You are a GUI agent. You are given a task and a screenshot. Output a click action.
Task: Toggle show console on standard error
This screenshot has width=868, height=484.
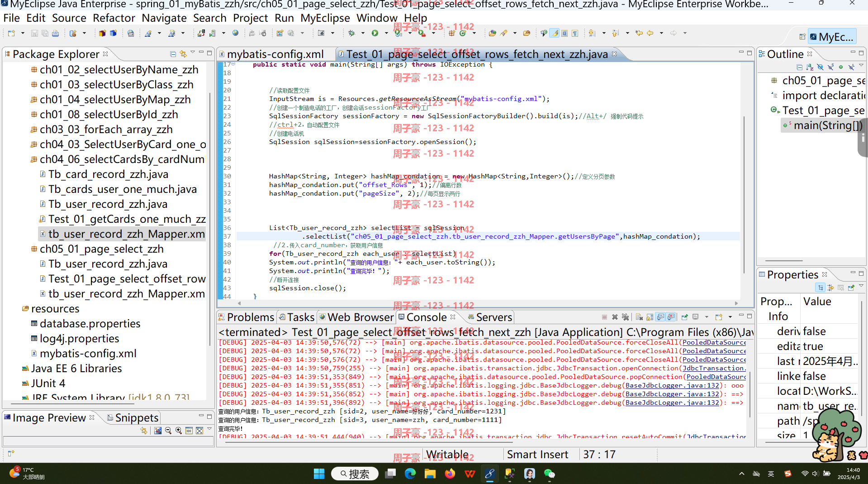pyautogui.click(x=671, y=317)
